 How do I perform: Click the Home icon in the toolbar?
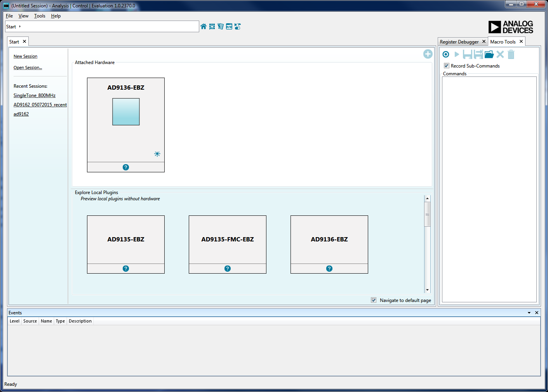coord(204,26)
